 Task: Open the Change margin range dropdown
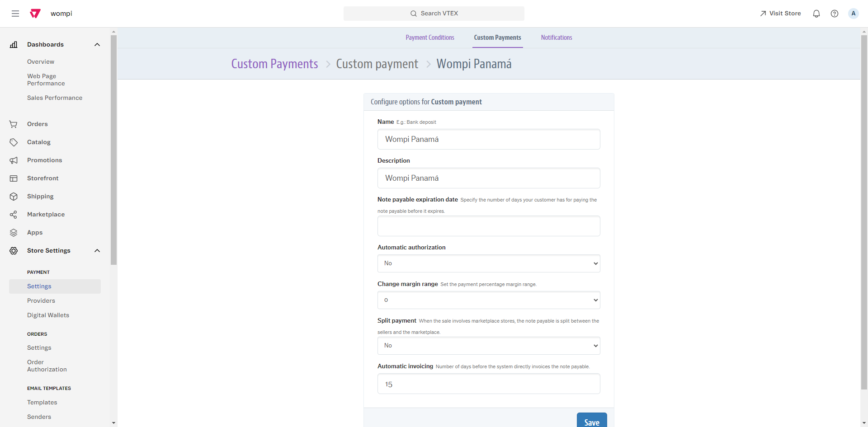coord(489,300)
